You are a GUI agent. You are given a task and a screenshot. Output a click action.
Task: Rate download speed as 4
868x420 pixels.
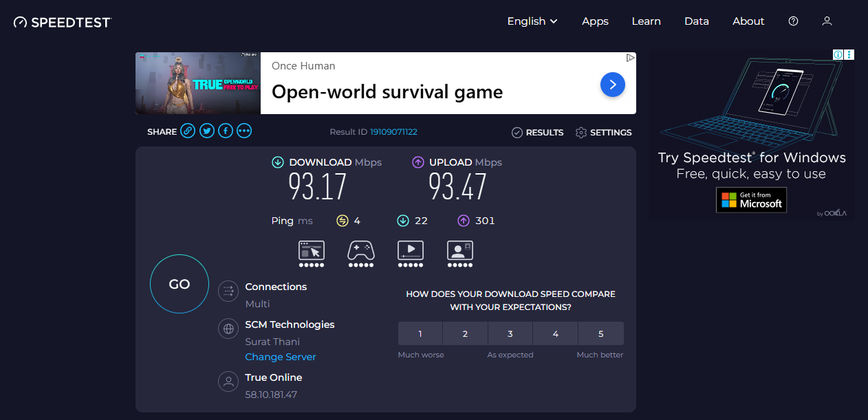tap(555, 333)
